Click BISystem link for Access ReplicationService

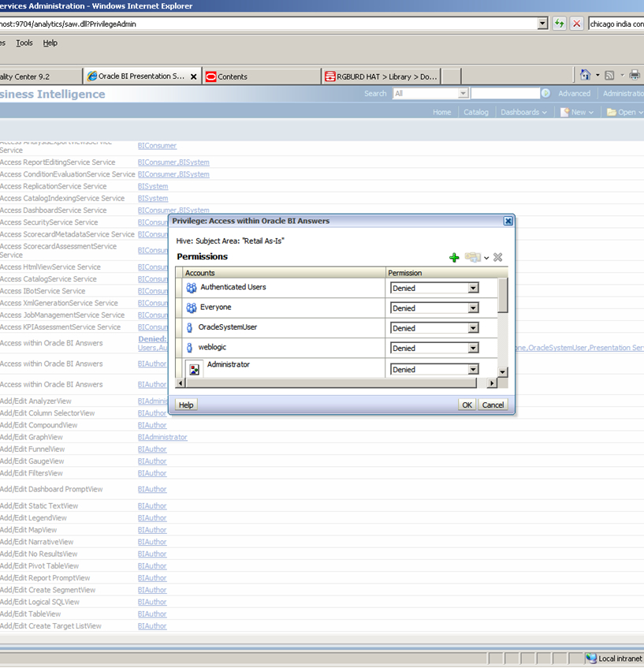click(152, 186)
